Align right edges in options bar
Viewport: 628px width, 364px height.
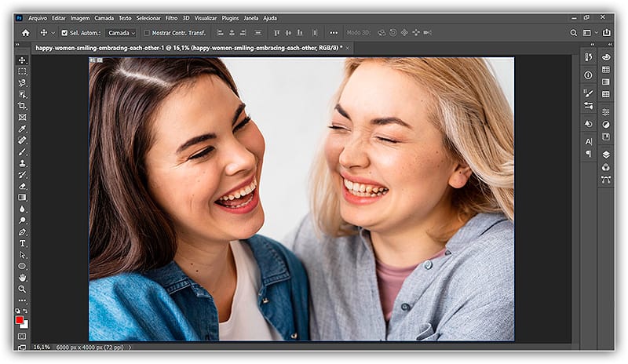(x=243, y=33)
